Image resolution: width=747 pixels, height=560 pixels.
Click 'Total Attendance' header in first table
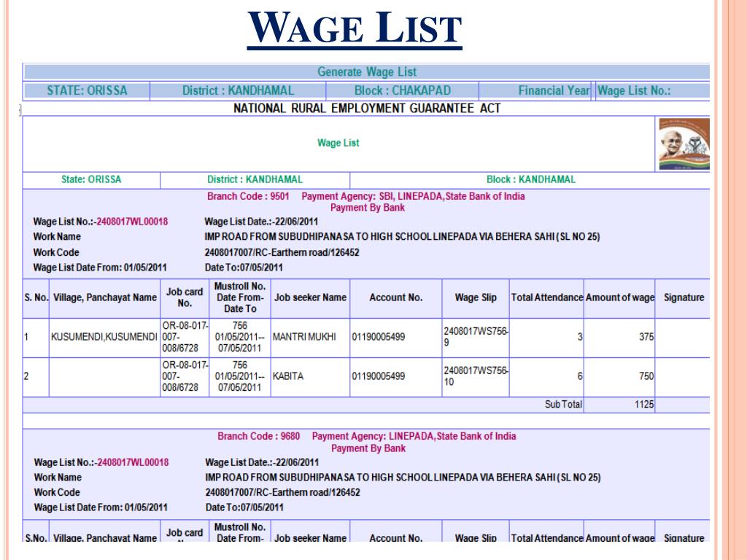547,297
